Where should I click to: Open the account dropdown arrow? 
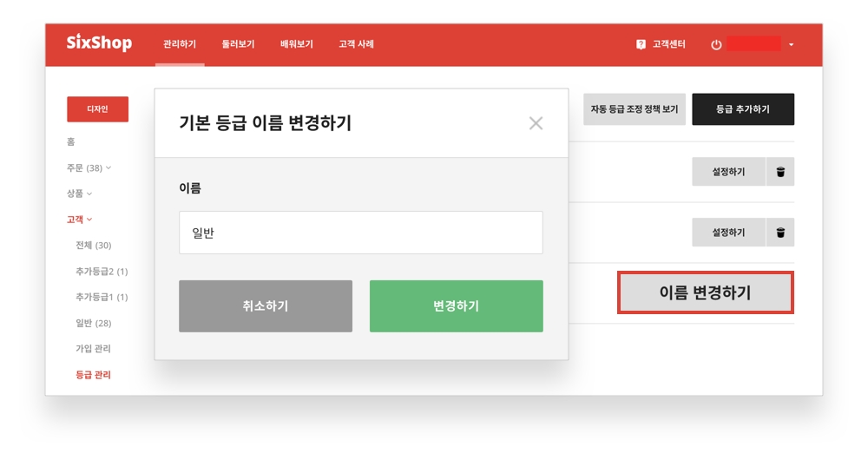(x=792, y=44)
